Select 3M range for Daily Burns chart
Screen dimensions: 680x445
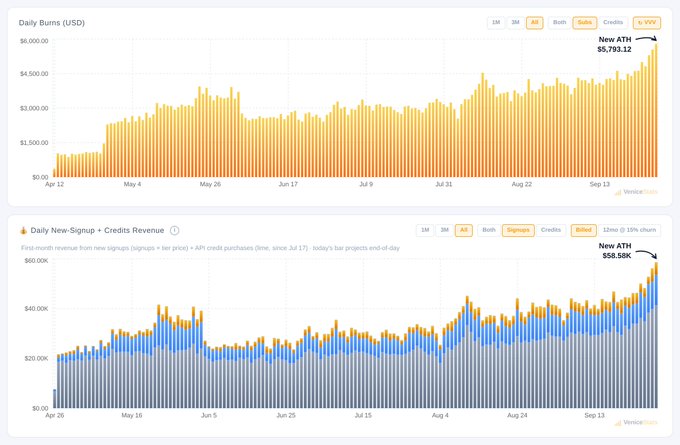pyautogui.click(x=515, y=23)
